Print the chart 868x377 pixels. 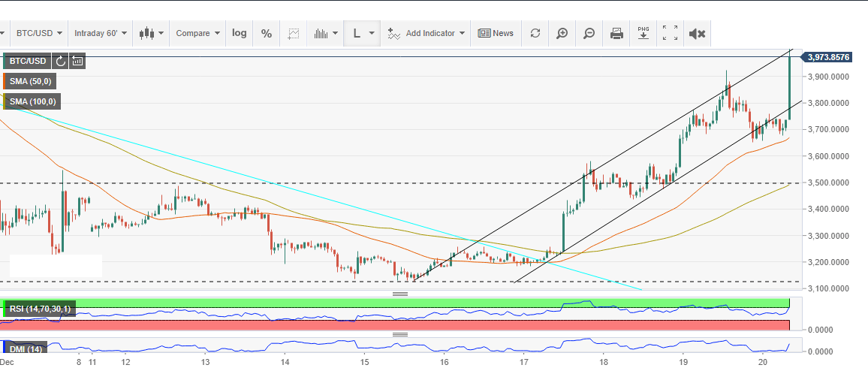[x=616, y=33]
